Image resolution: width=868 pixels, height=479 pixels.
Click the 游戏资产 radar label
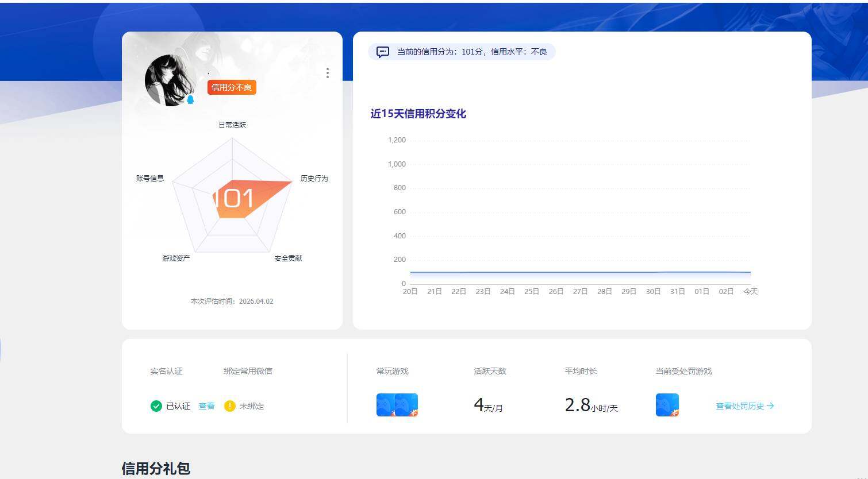pos(176,258)
